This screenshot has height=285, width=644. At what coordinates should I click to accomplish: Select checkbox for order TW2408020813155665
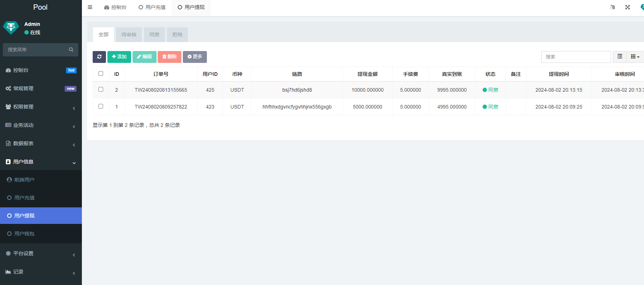click(101, 89)
